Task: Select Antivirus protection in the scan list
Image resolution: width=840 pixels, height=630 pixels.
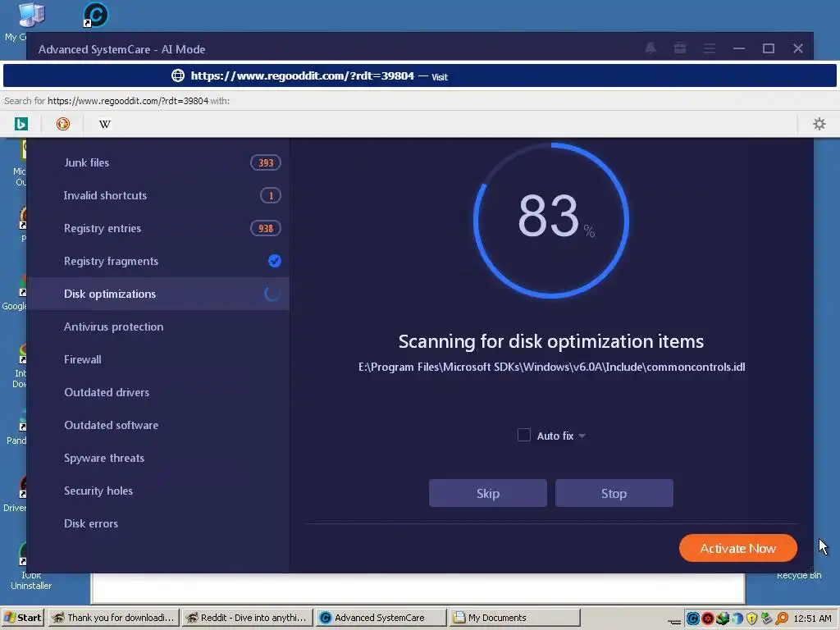Action: (158, 326)
